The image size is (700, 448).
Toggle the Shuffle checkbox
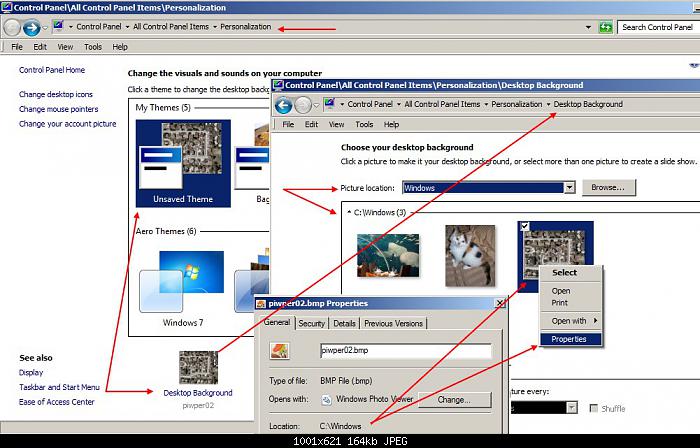click(x=594, y=408)
